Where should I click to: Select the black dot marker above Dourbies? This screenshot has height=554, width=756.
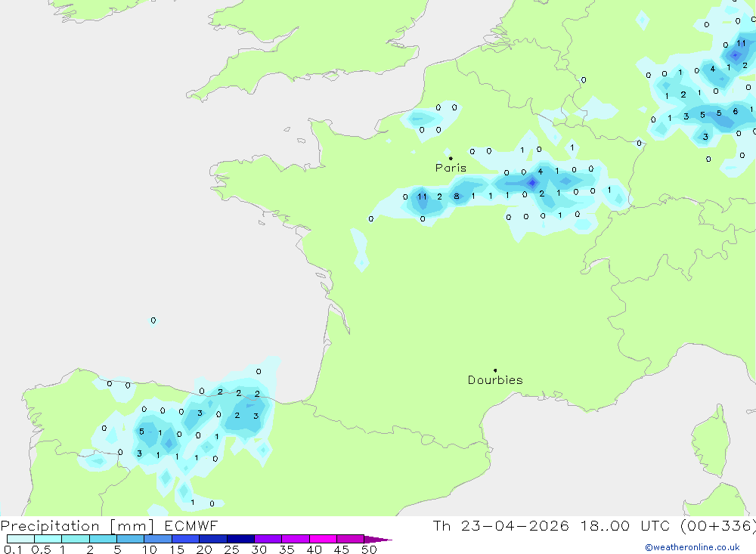pyautogui.click(x=495, y=370)
